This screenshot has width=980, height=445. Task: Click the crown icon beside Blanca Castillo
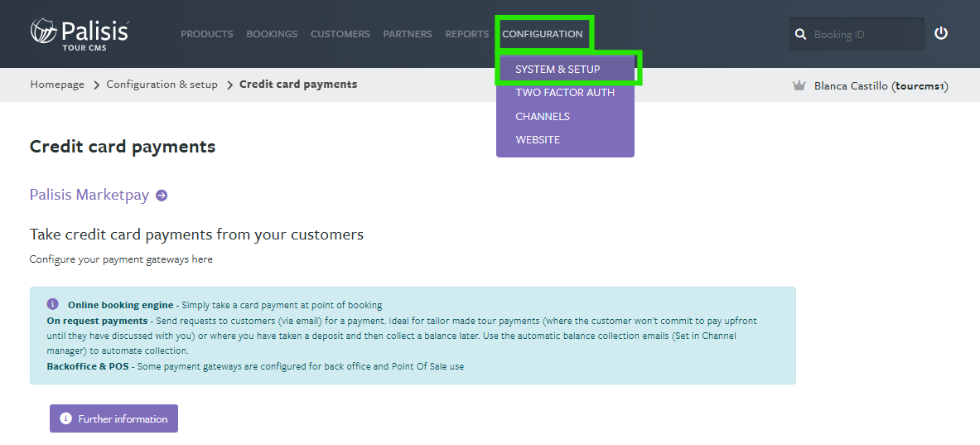click(x=799, y=85)
